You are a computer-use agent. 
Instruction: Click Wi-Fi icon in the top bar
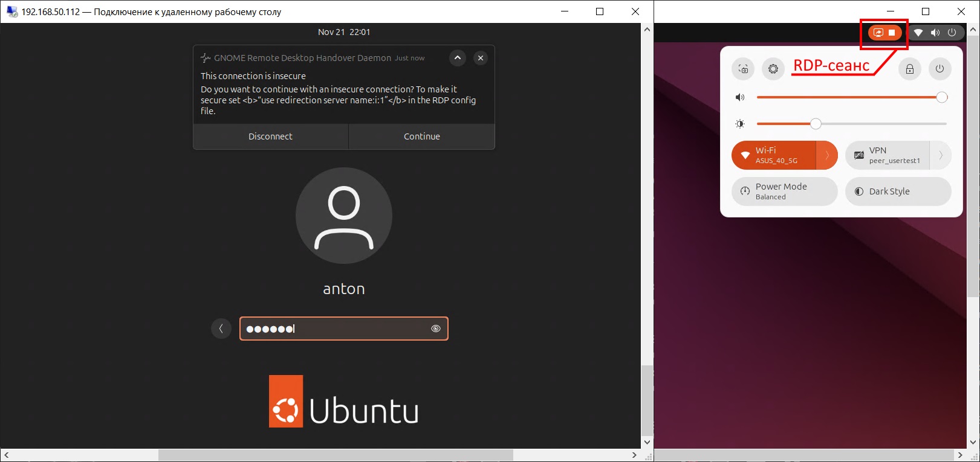(918, 33)
